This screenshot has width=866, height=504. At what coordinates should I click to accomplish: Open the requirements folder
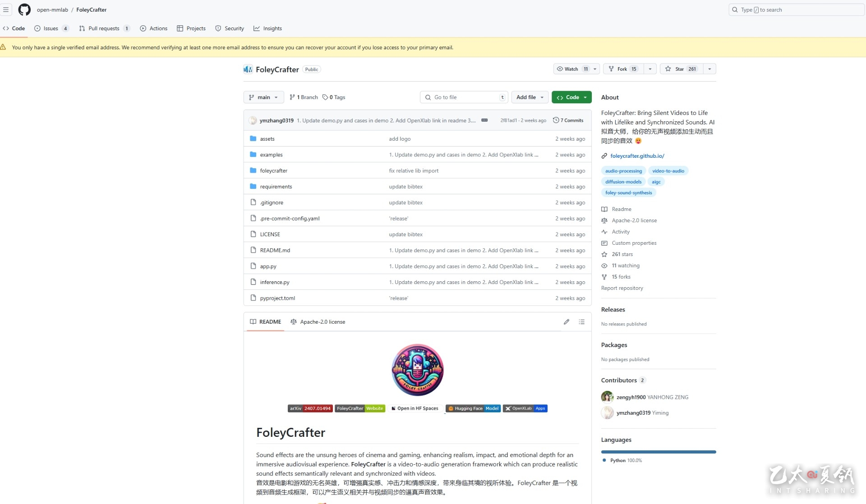point(276,187)
